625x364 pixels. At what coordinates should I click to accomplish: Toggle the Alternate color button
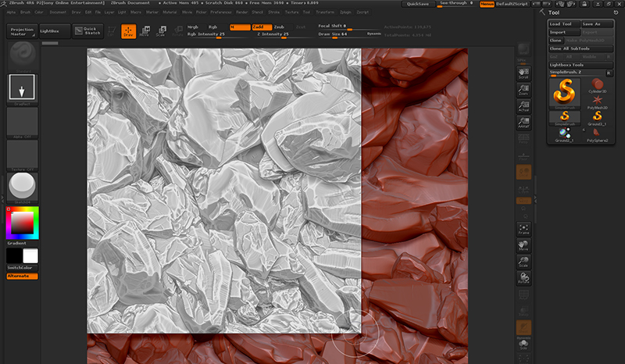click(x=23, y=276)
